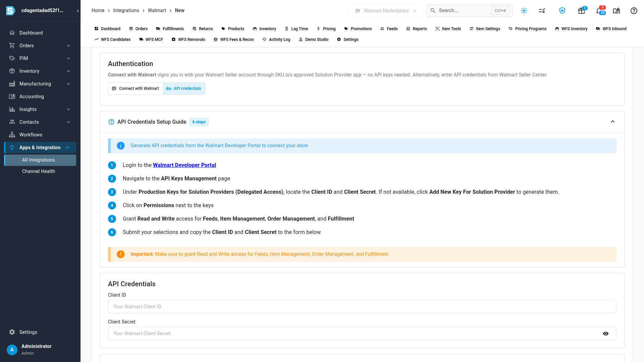Screen dimensions: 644x362
Task: Open Channel Health in sidebar
Action: 39,171
